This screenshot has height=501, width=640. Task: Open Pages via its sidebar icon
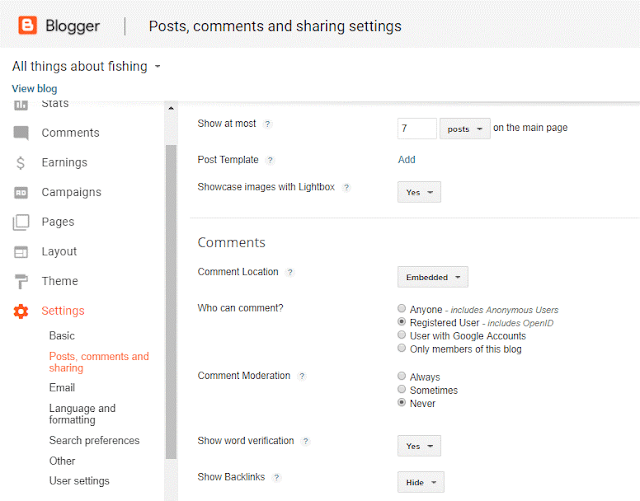pos(21,222)
